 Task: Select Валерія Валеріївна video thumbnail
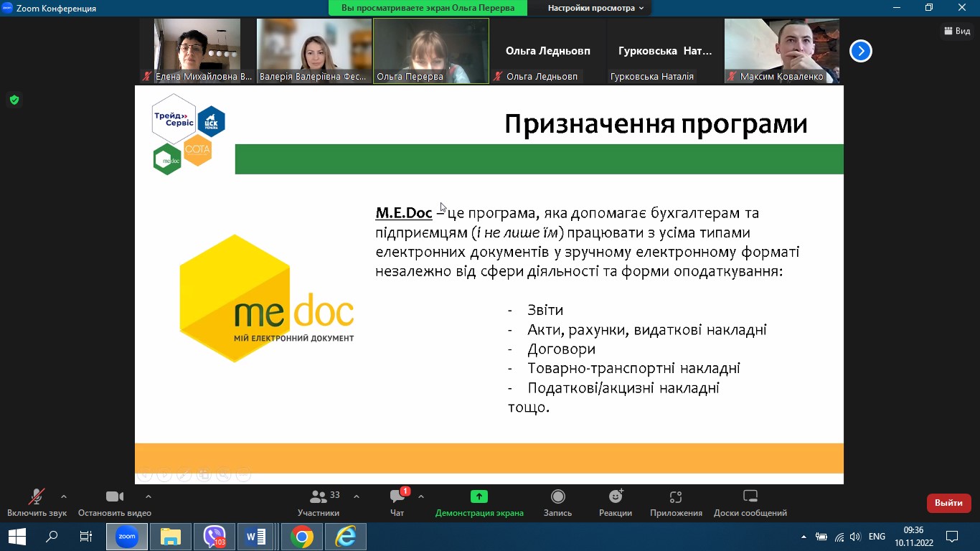pos(314,51)
